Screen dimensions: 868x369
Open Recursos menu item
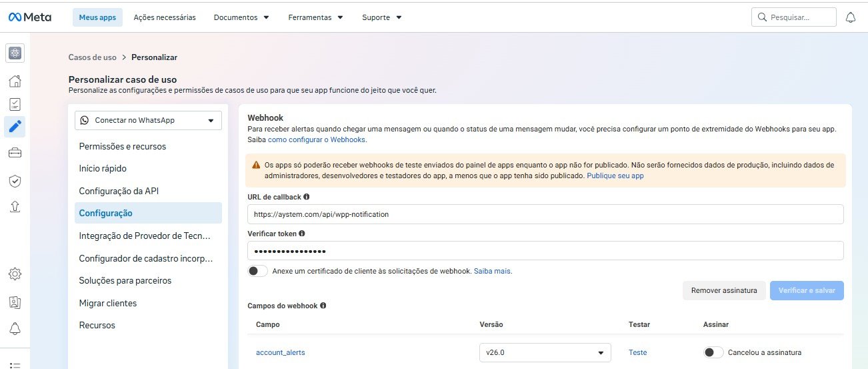pos(148,325)
